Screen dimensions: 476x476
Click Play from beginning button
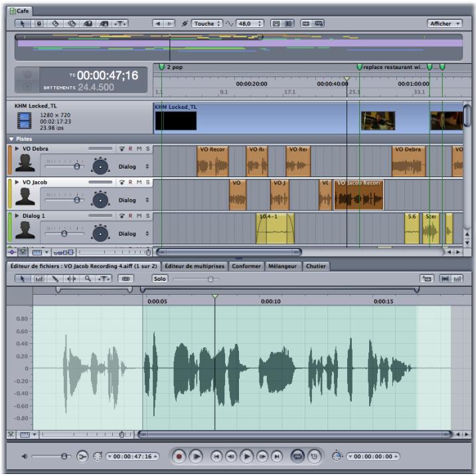196,456
